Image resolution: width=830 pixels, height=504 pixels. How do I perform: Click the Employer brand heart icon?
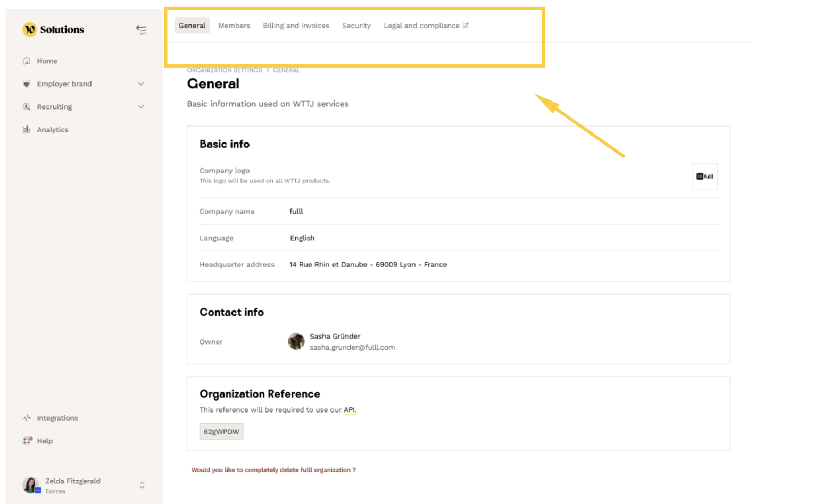coord(27,84)
